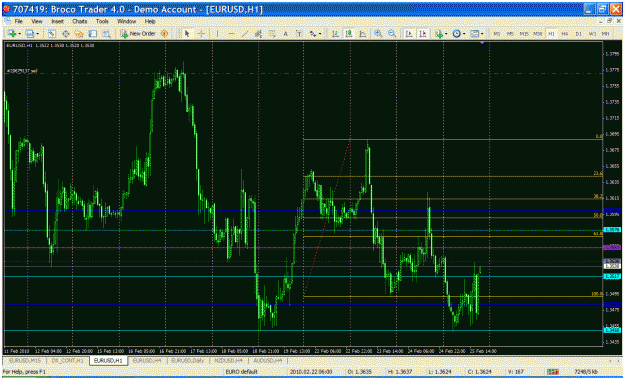The width and height of the screenshot is (625, 378).
Task: Switch to D1 timeframe
Action: tap(578, 34)
